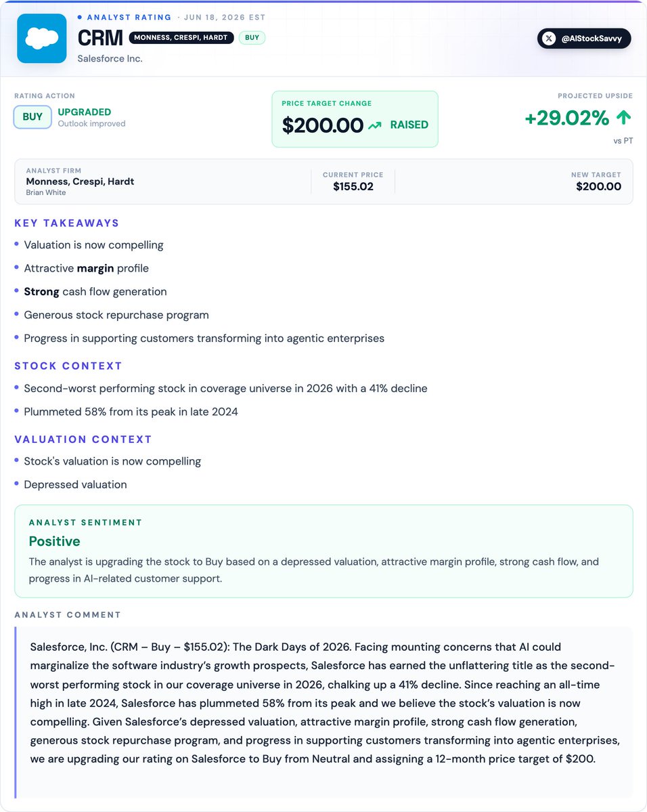Click the STOCK CONTEXT section heading
The image size is (647, 812).
pos(68,366)
